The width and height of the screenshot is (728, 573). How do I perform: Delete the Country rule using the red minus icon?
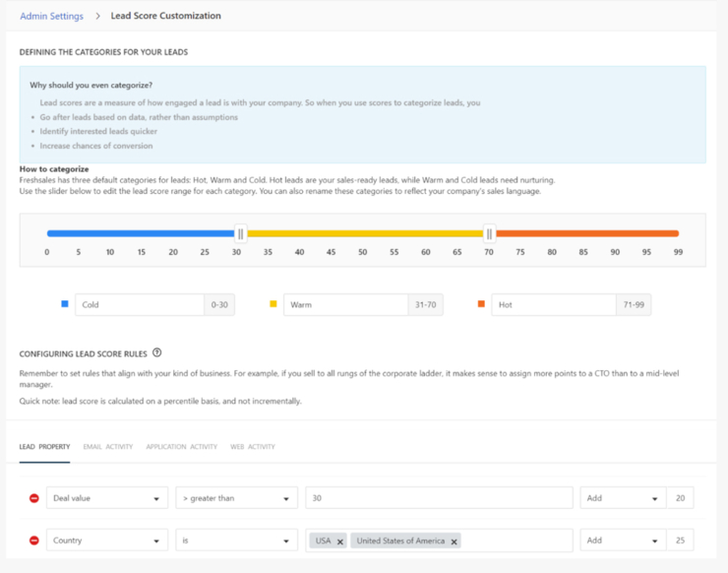pos(34,541)
